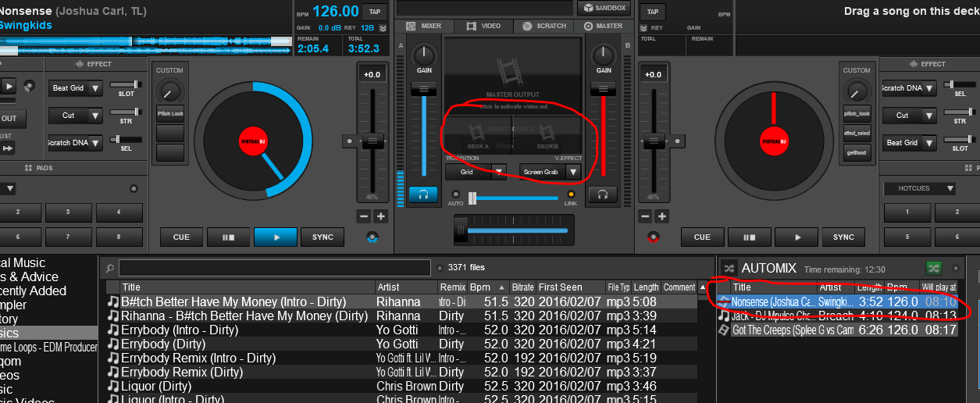Open the video Transition Grid dropdown

(476, 172)
